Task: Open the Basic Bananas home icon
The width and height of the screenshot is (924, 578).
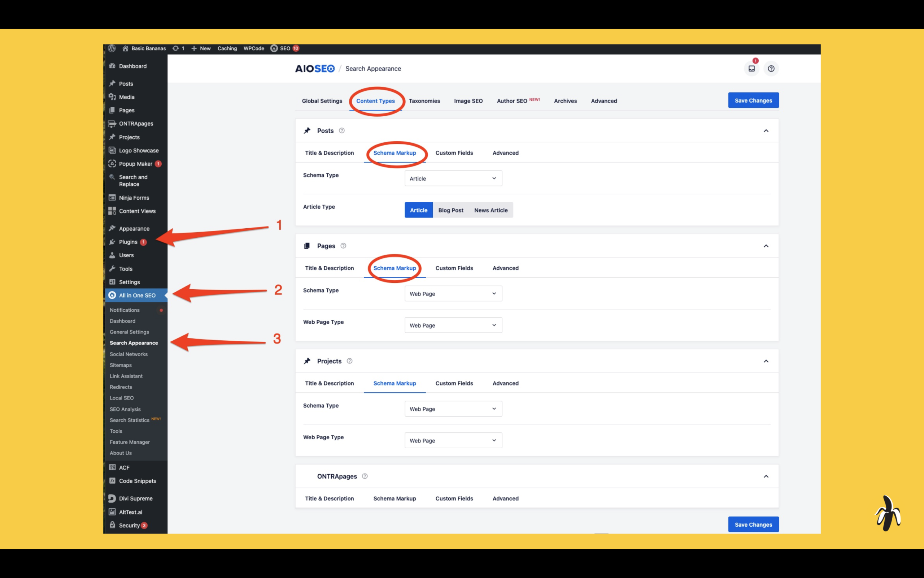Action: (x=125, y=48)
